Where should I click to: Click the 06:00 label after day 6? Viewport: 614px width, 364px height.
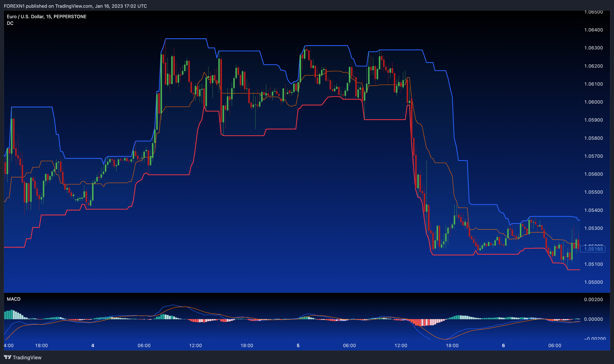pos(555,346)
